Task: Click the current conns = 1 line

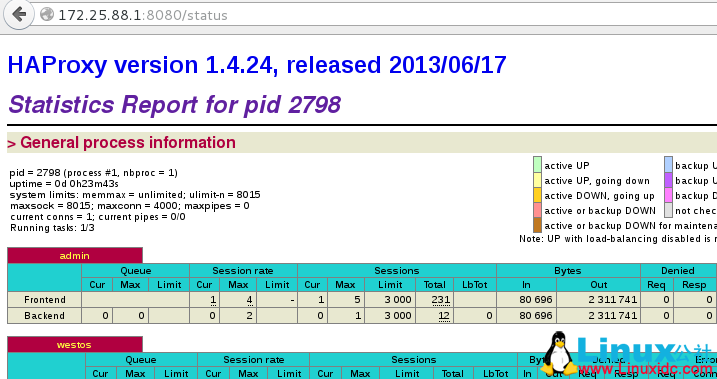Action: [97, 217]
